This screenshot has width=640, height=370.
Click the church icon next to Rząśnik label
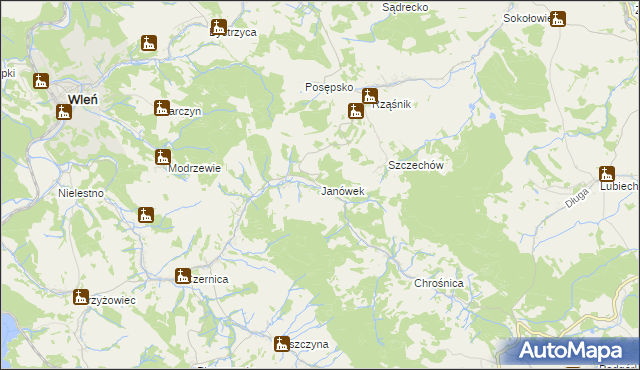pyautogui.click(x=370, y=96)
